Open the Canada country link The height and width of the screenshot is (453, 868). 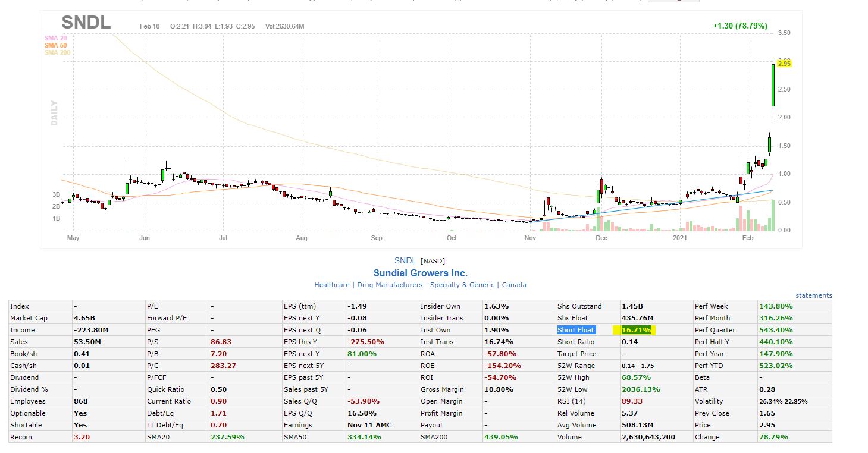pyautogui.click(x=514, y=285)
